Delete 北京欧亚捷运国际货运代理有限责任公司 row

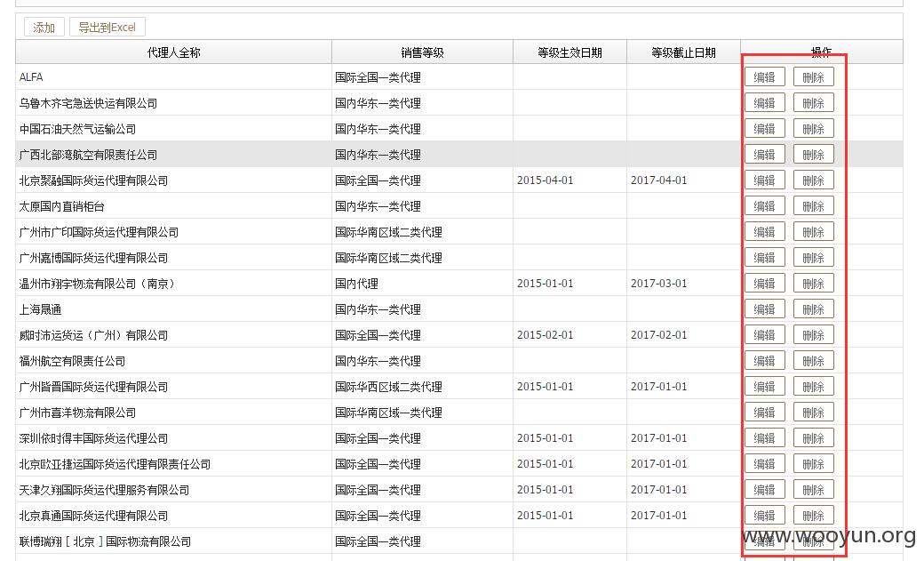[x=813, y=464]
